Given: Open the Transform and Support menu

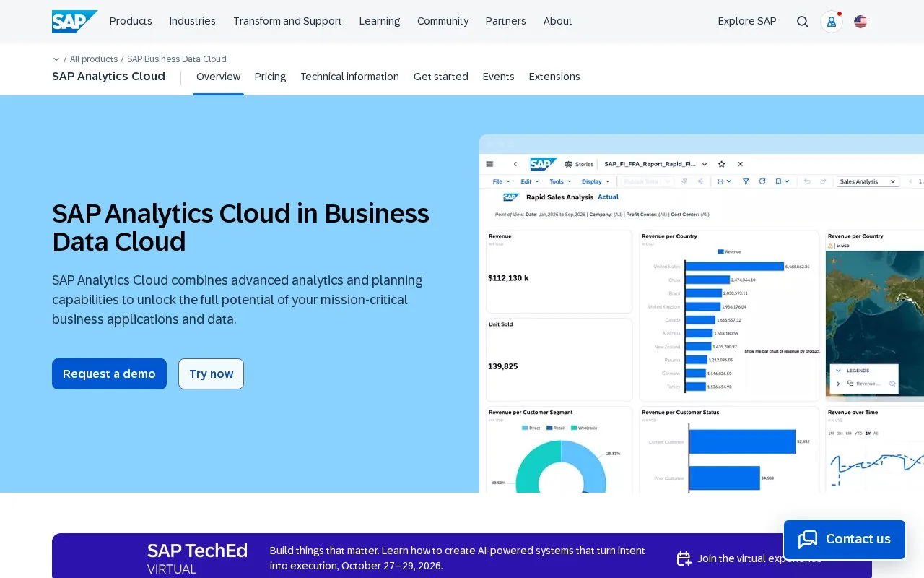Looking at the screenshot, I should point(287,22).
